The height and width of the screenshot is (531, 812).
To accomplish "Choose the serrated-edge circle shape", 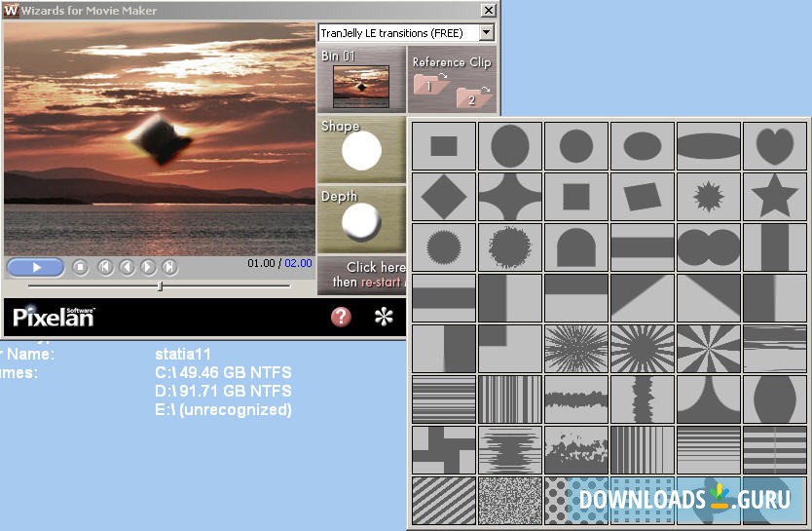I will [x=444, y=247].
